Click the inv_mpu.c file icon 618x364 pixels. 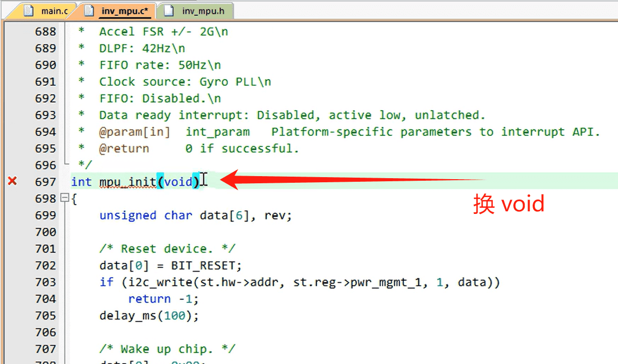pos(89,11)
